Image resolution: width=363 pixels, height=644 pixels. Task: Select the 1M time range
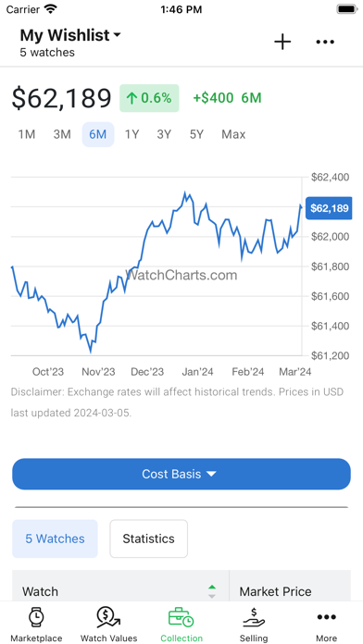[x=27, y=134]
